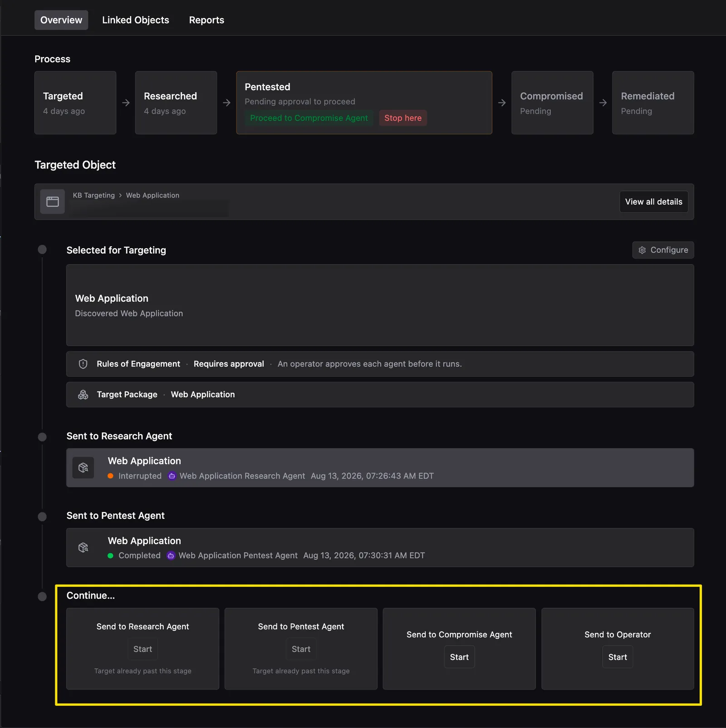726x728 pixels.
Task: Click the Pentest Agent run package icon
Action: (x=83, y=547)
